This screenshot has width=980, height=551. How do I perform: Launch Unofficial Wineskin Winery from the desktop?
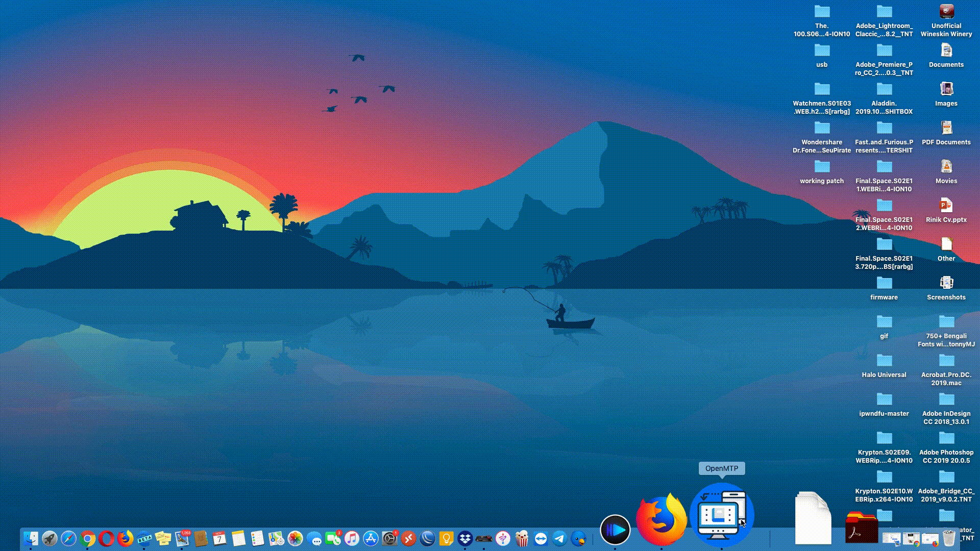[x=946, y=11]
